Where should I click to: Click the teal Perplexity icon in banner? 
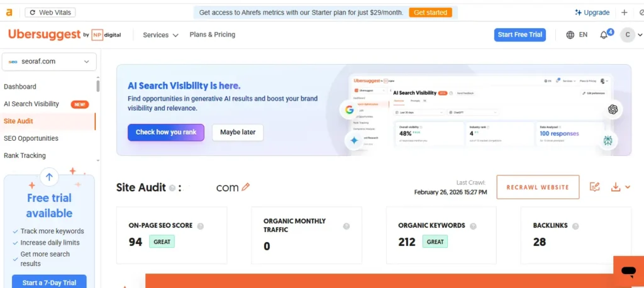coord(608,140)
